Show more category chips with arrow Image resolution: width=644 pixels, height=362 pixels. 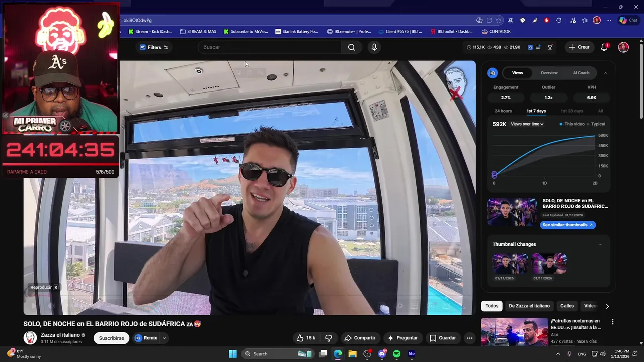point(607,306)
